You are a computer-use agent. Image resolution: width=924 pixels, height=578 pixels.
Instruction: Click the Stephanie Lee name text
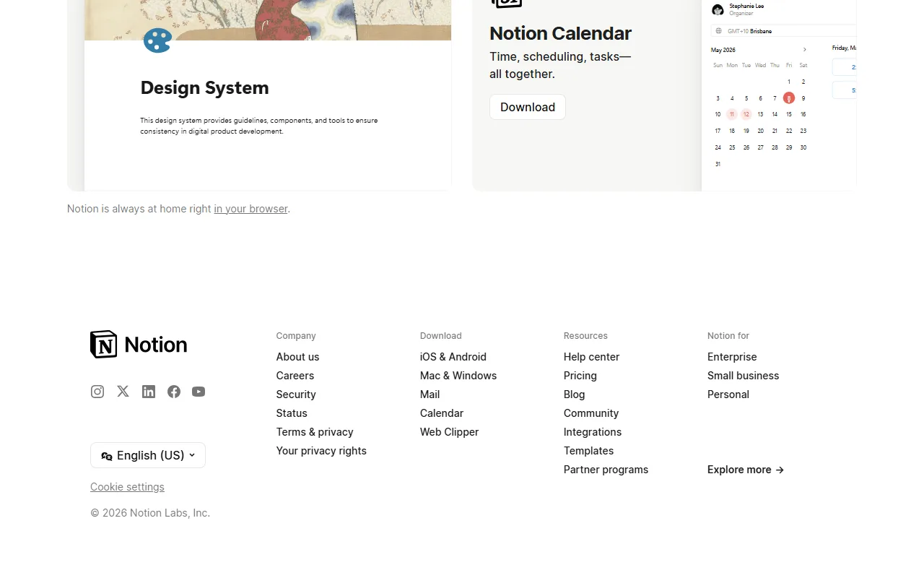[x=746, y=6]
